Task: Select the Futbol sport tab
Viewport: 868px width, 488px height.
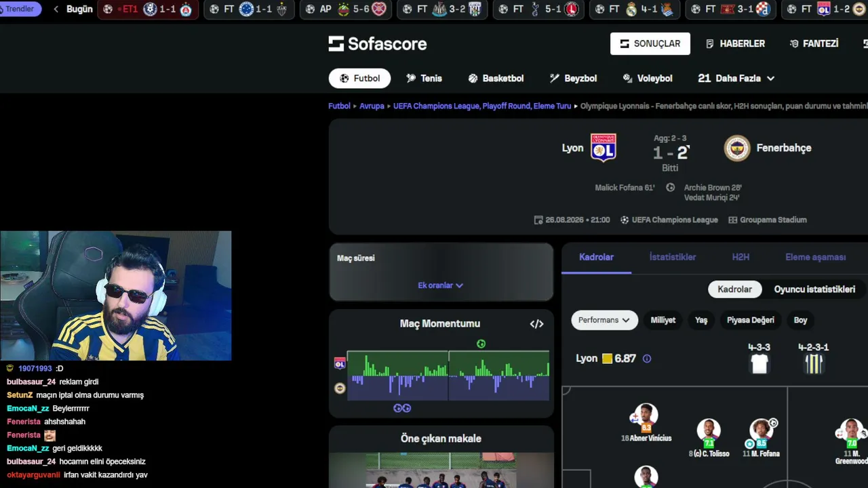Action: tap(360, 79)
